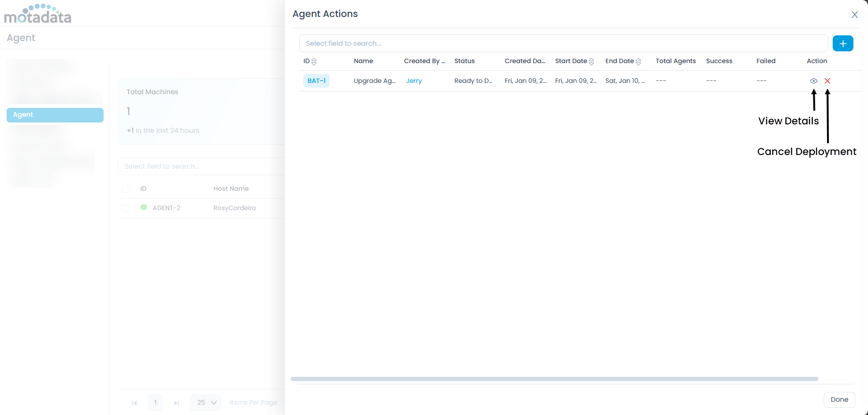Click the eye icon to view details
Image resolution: width=868 pixels, height=415 pixels.
[813, 81]
